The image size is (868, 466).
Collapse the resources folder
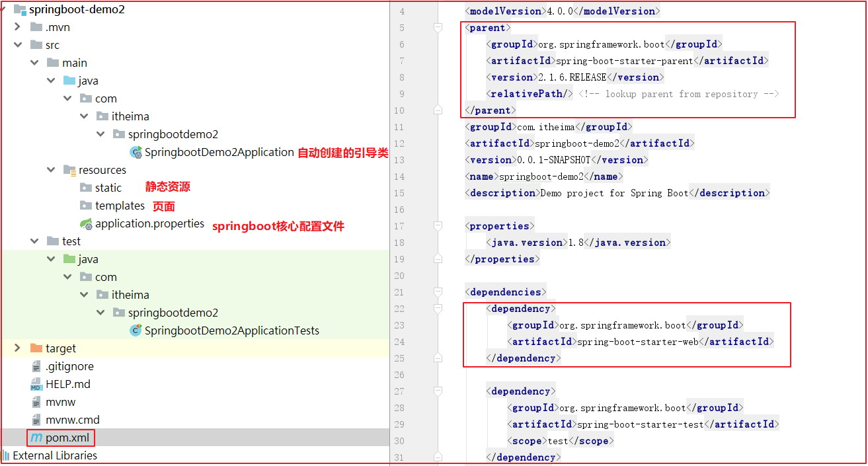[51, 170]
